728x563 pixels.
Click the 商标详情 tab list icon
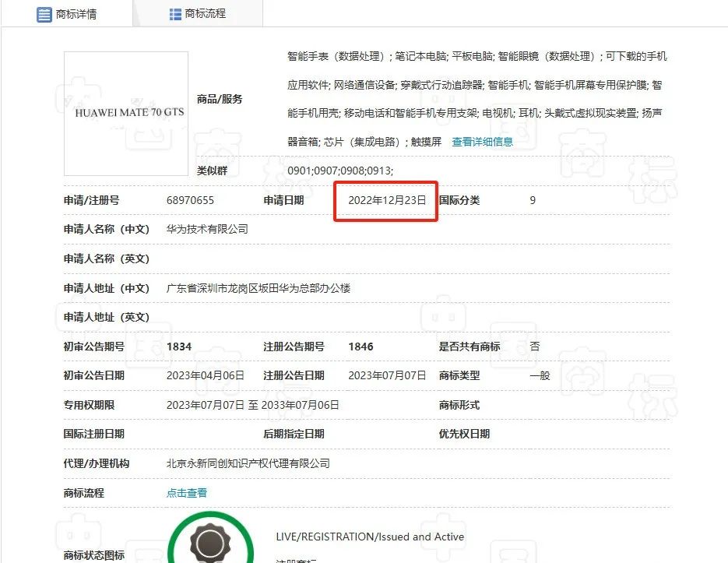point(44,14)
